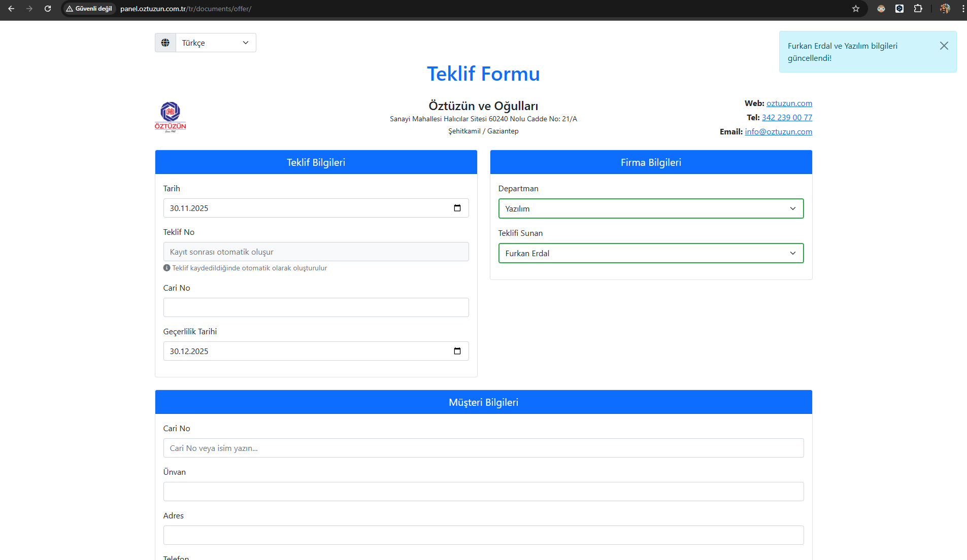Go back to the previous browser page
Screen dimensions: 967x560
point(11,9)
